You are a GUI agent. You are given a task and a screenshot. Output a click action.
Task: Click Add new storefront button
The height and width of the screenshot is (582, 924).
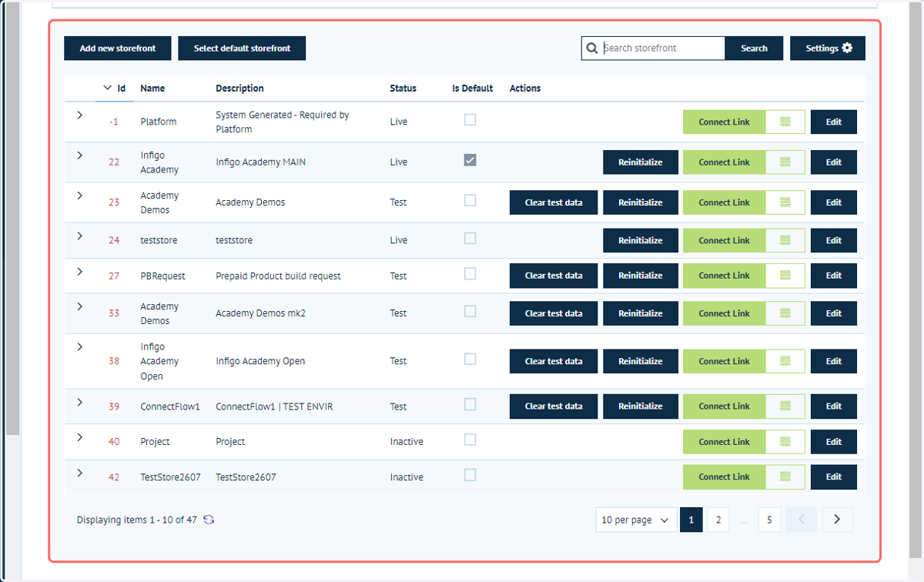[118, 48]
